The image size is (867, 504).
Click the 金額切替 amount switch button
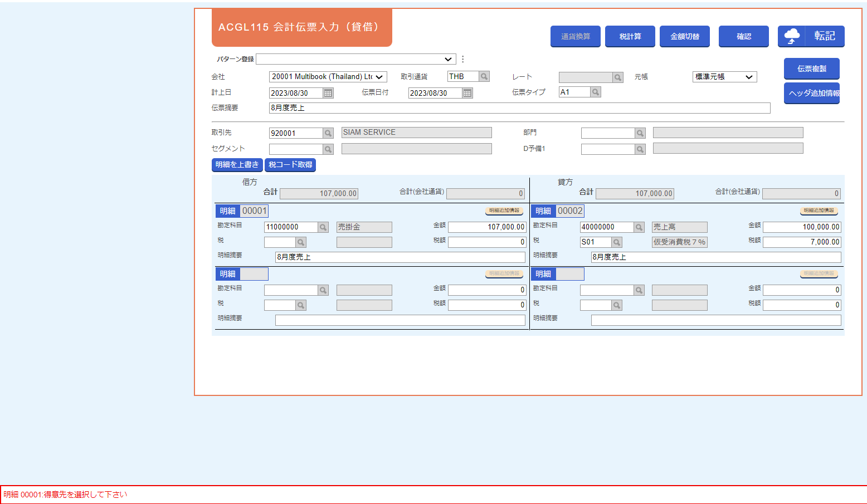[x=684, y=36]
